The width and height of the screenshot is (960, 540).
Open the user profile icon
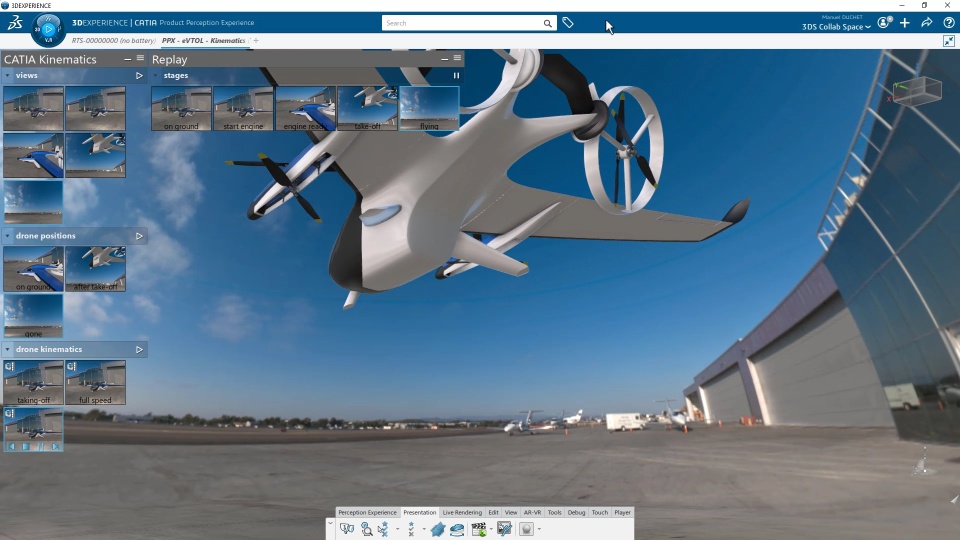click(x=884, y=23)
